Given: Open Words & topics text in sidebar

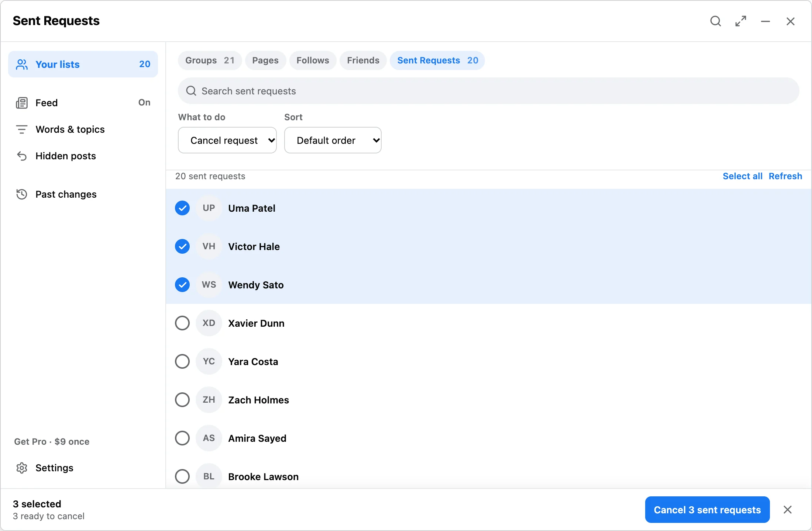Looking at the screenshot, I should click(70, 129).
